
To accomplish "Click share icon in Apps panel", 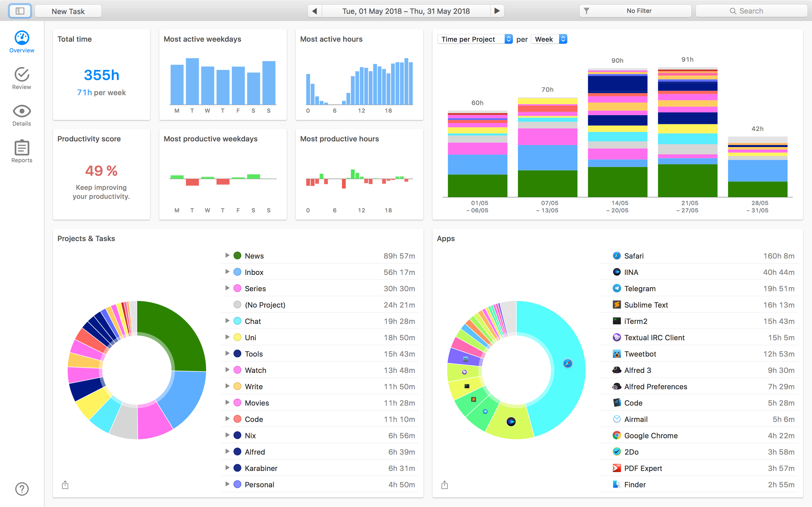I will tap(445, 485).
